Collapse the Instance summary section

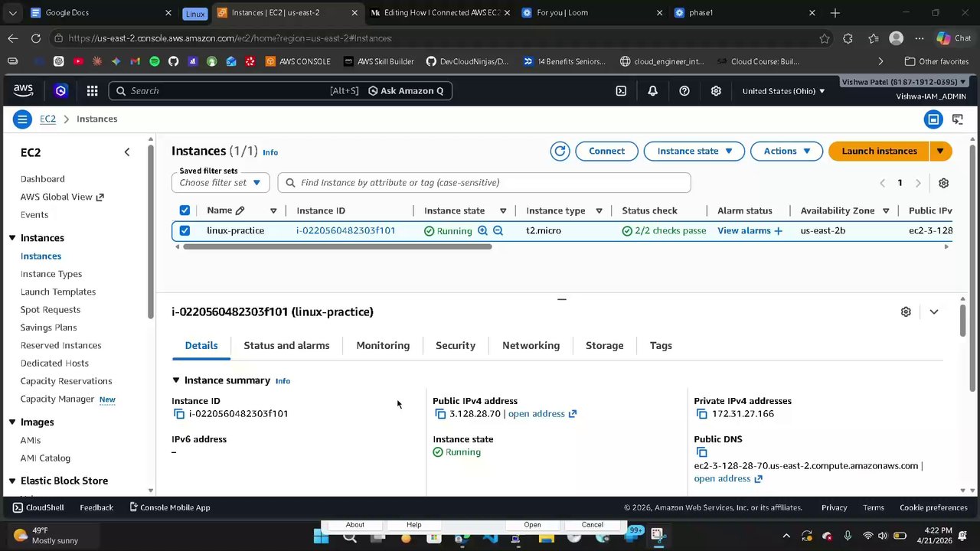[x=176, y=380]
